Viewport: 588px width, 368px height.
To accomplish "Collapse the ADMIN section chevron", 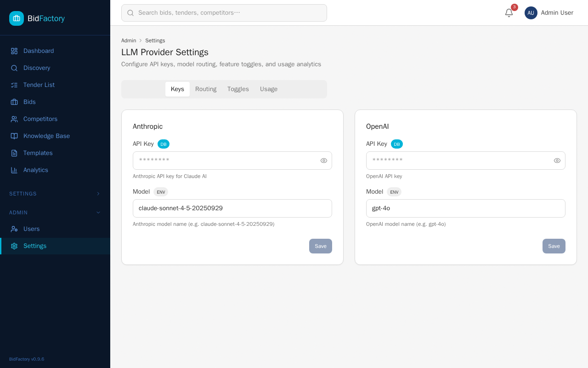I will tap(98, 213).
